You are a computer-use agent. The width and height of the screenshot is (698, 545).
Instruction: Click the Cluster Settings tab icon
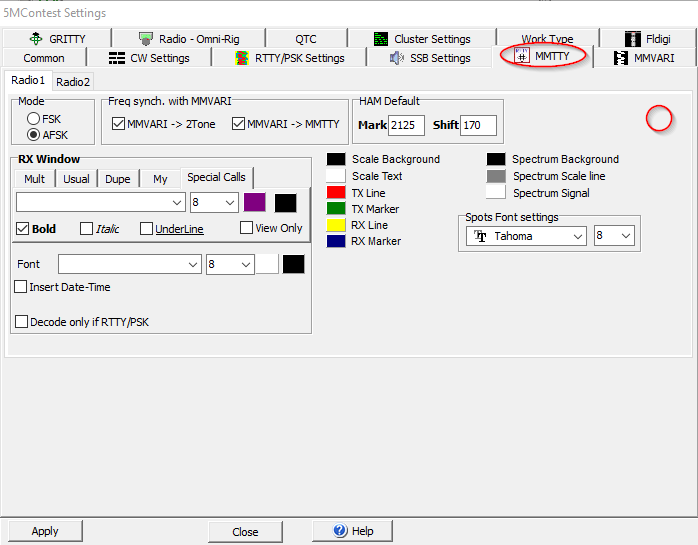(381, 39)
